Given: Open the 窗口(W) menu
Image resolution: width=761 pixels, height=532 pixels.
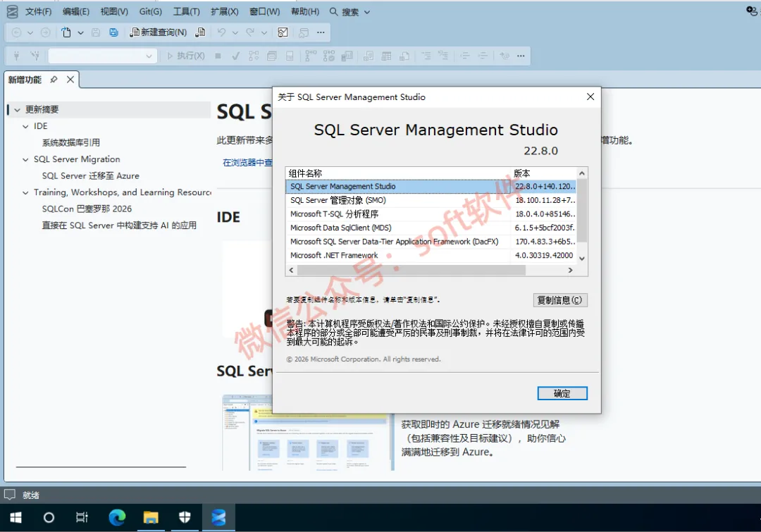Looking at the screenshot, I should pyautogui.click(x=264, y=12).
